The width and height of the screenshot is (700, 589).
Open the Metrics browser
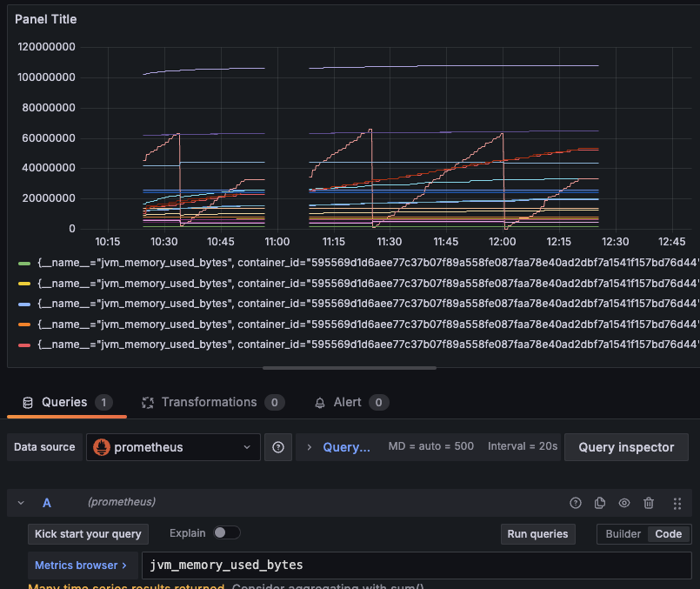coord(77,565)
